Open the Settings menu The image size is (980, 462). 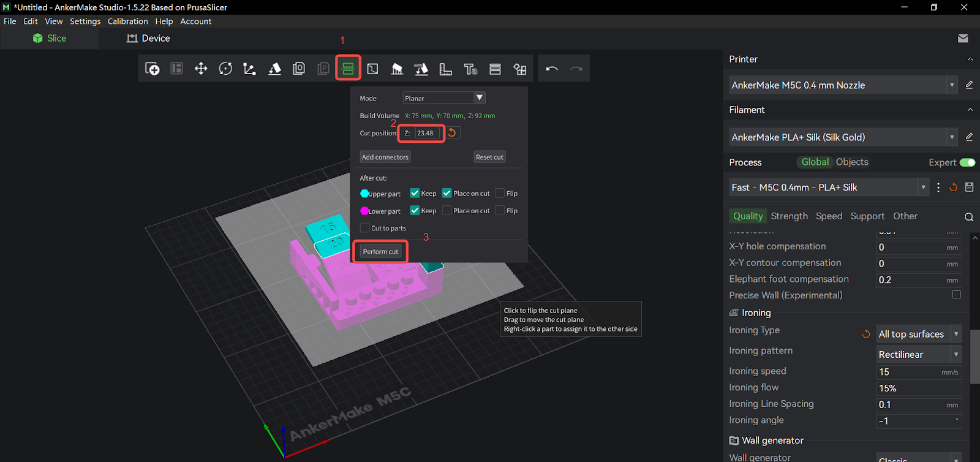coord(85,21)
